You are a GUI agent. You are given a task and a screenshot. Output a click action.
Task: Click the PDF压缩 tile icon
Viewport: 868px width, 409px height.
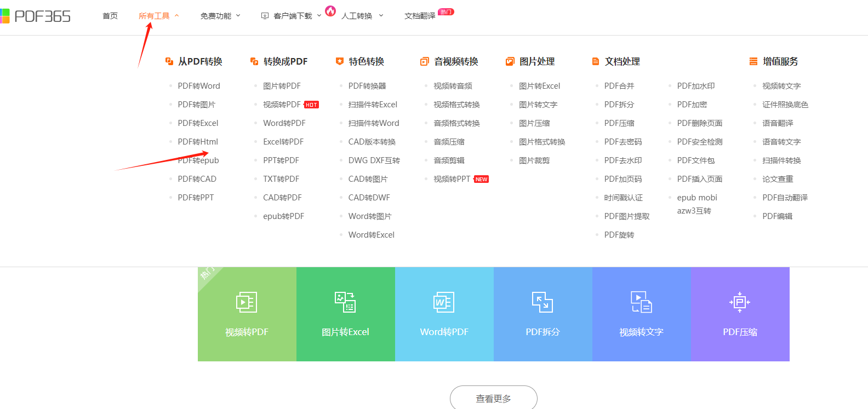(x=740, y=302)
